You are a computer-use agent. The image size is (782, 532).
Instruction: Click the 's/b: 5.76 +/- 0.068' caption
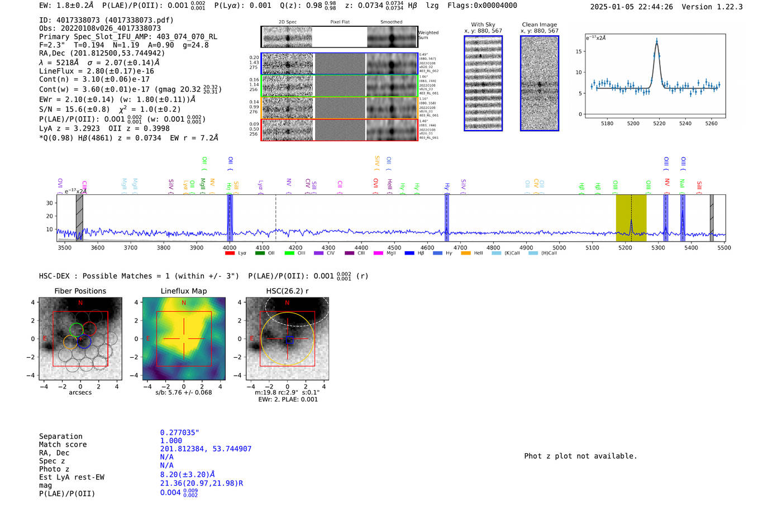[184, 392]
